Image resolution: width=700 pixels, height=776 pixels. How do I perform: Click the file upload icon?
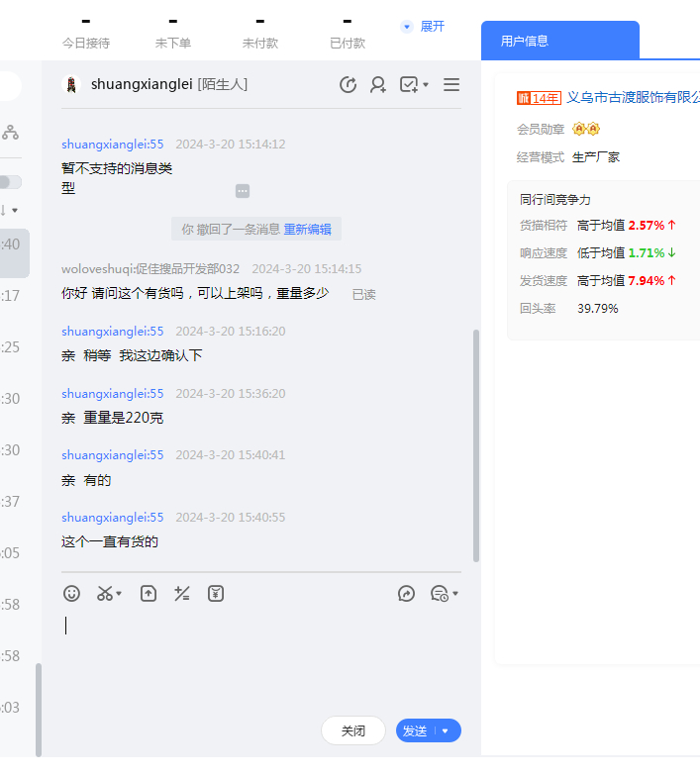149,594
